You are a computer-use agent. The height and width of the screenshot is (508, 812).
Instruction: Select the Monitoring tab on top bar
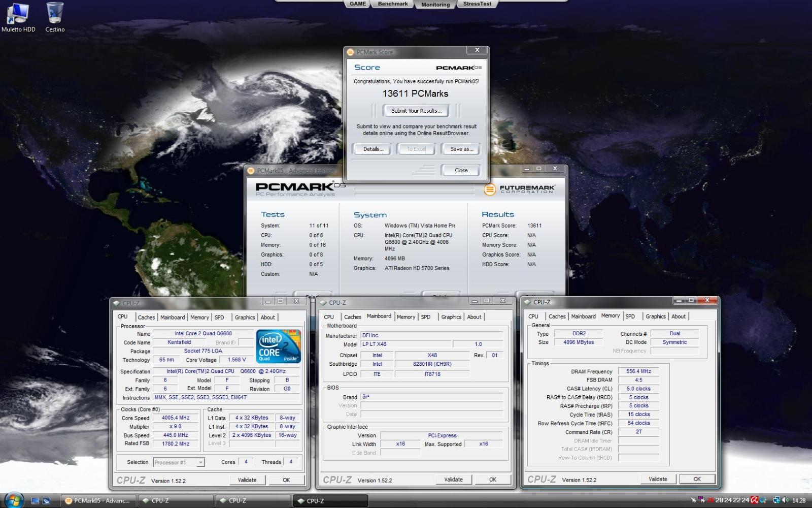coord(435,4)
